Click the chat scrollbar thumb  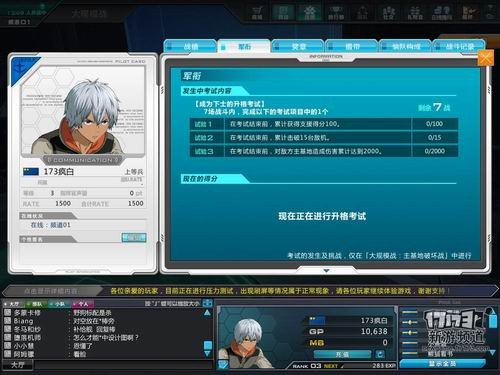pos(207,345)
